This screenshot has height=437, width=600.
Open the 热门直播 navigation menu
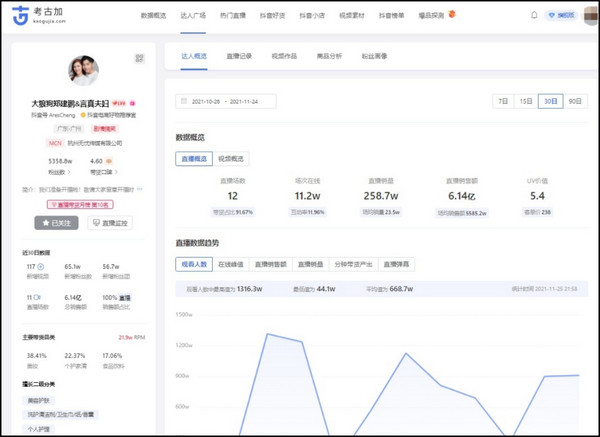pyautogui.click(x=236, y=16)
